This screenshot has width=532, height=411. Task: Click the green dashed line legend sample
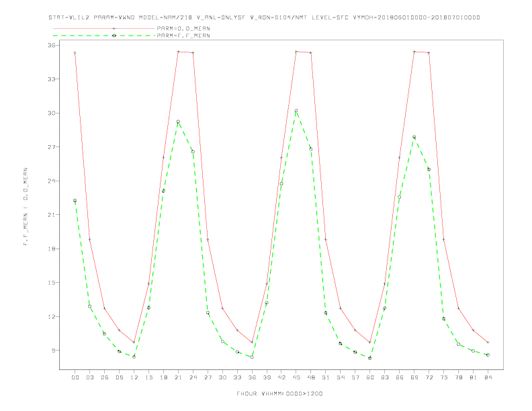104,36
